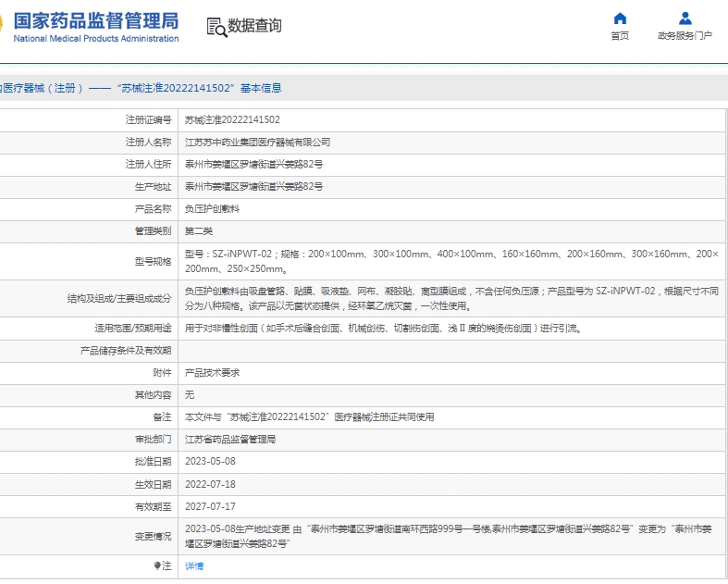Click registration number 苏械注准20222141502 in the table
This screenshot has height=584, width=728.
click(x=232, y=119)
